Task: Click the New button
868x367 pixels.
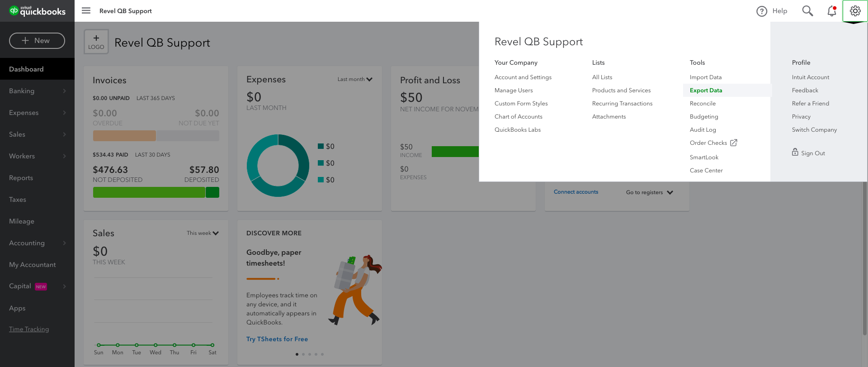Action: click(37, 41)
